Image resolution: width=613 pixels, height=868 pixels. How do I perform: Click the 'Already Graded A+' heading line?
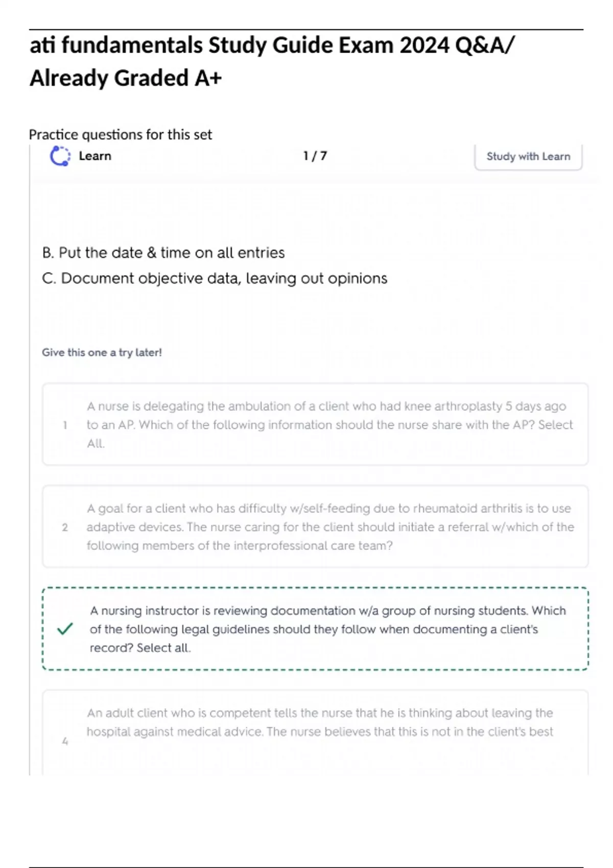(x=126, y=78)
